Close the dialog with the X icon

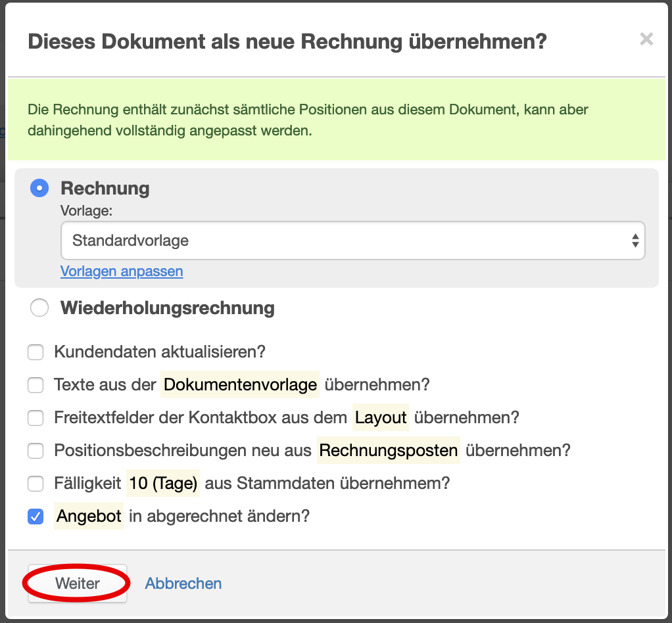point(646,39)
